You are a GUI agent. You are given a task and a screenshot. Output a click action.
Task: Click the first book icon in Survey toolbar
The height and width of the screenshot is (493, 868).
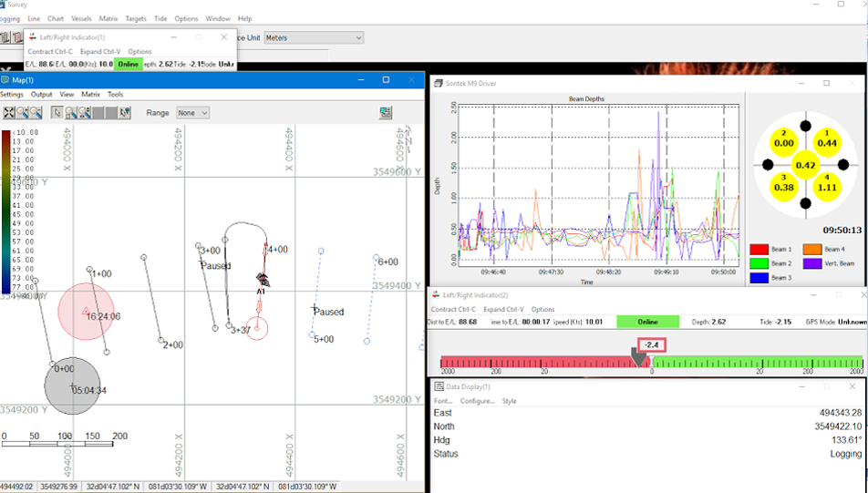5,37
